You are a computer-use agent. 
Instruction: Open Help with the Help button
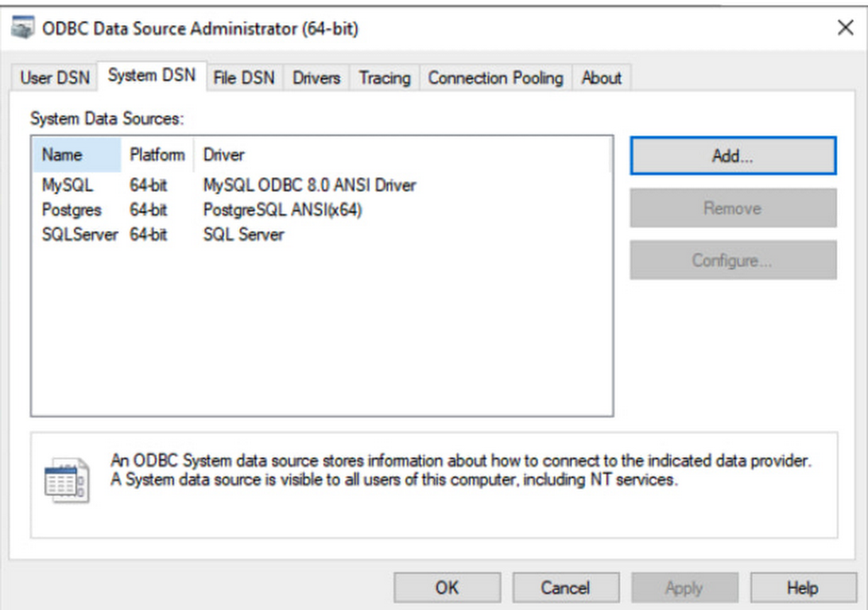[802, 587]
